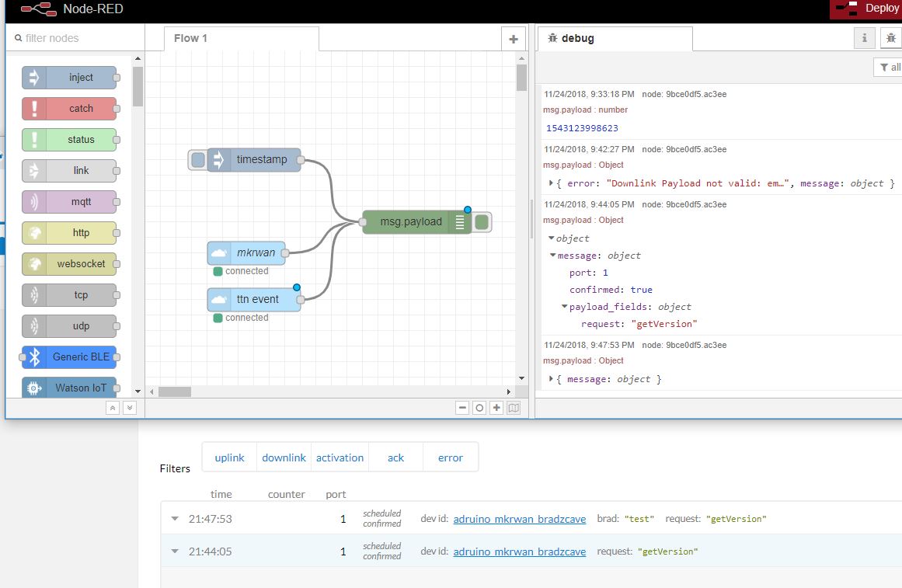902x588 pixels.
Task: Open device link in 21:47:53 row
Action: point(520,519)
